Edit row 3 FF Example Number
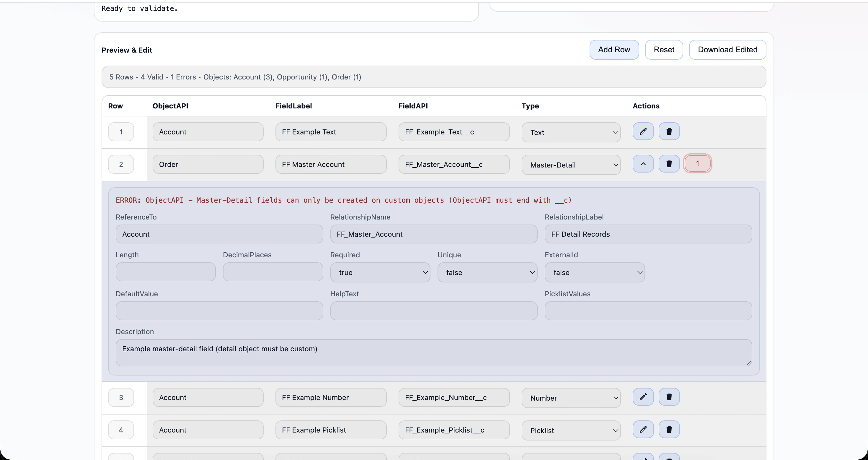868x460 pixels. pos(643,397)
